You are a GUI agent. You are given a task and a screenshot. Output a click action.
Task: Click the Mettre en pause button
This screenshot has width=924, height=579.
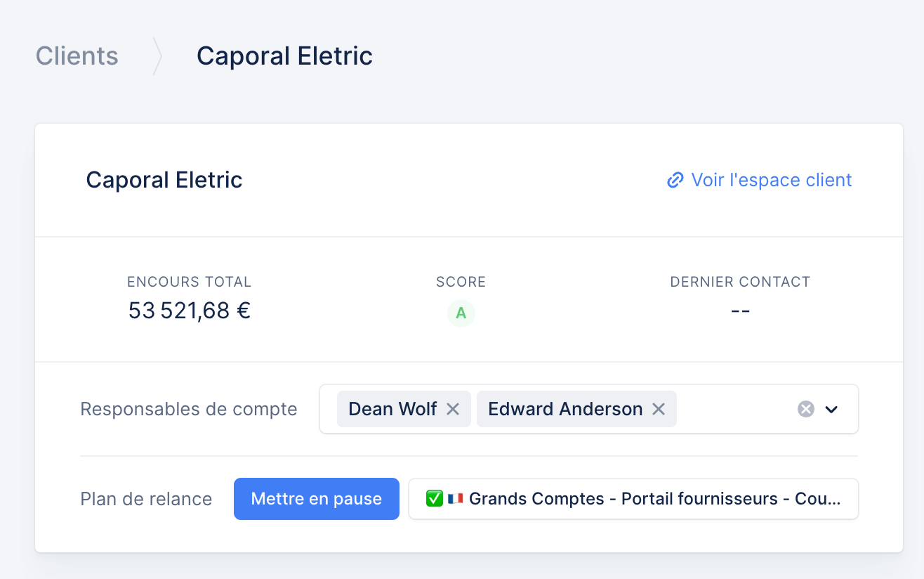(317, 499)
